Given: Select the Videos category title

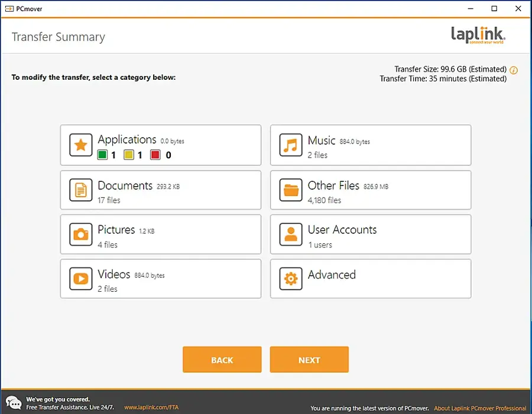Looking at the screenshot, I should 114,274.
